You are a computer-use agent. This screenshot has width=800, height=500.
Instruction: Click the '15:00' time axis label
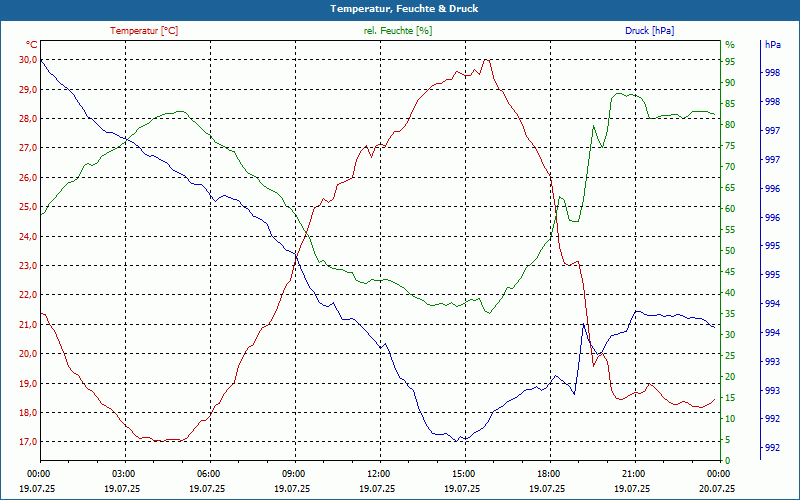(x=465, y=473)
